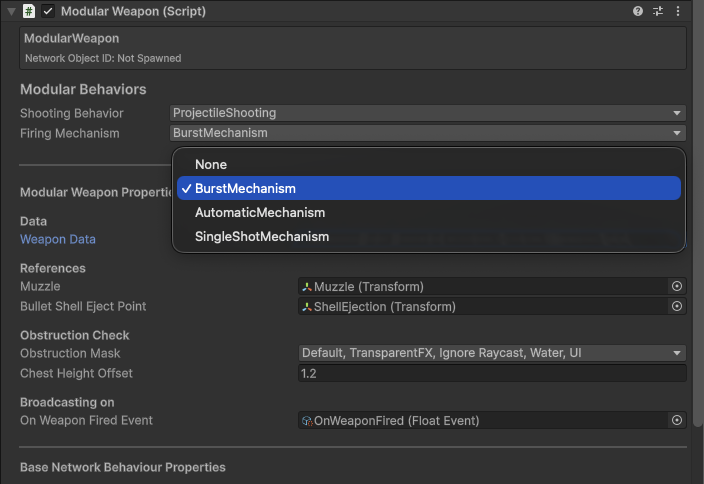Open object picker for Muzzle field
Viewport: 704px width, 484px height.
click(x=677, y=286)
